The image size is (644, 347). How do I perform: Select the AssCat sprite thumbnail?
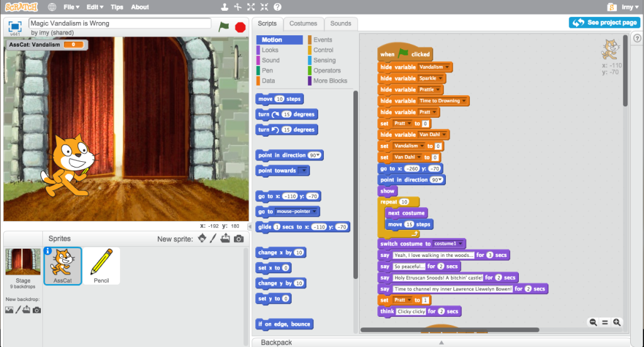point(62,266)
